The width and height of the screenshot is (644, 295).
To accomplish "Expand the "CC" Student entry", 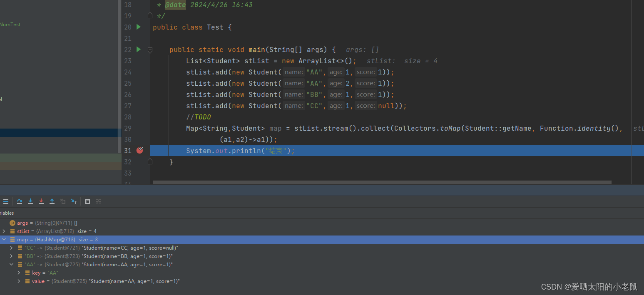I will pos(11,248).
